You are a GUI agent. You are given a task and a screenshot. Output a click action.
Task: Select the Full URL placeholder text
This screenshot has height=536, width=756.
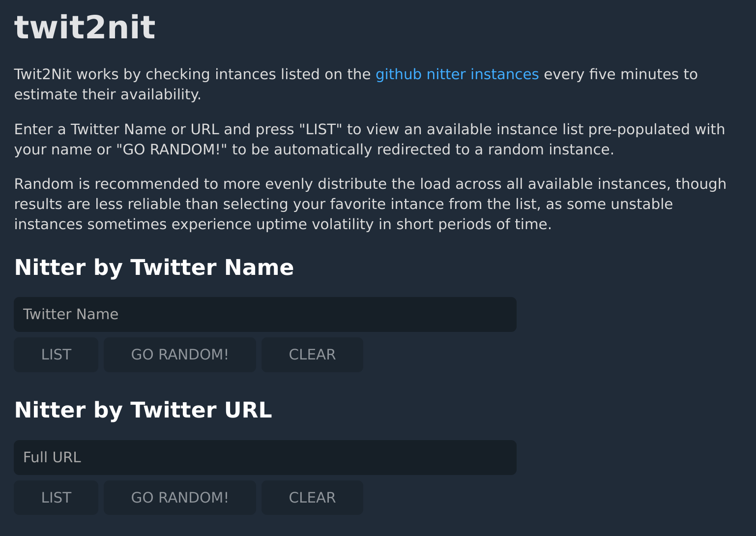[52, 457]
